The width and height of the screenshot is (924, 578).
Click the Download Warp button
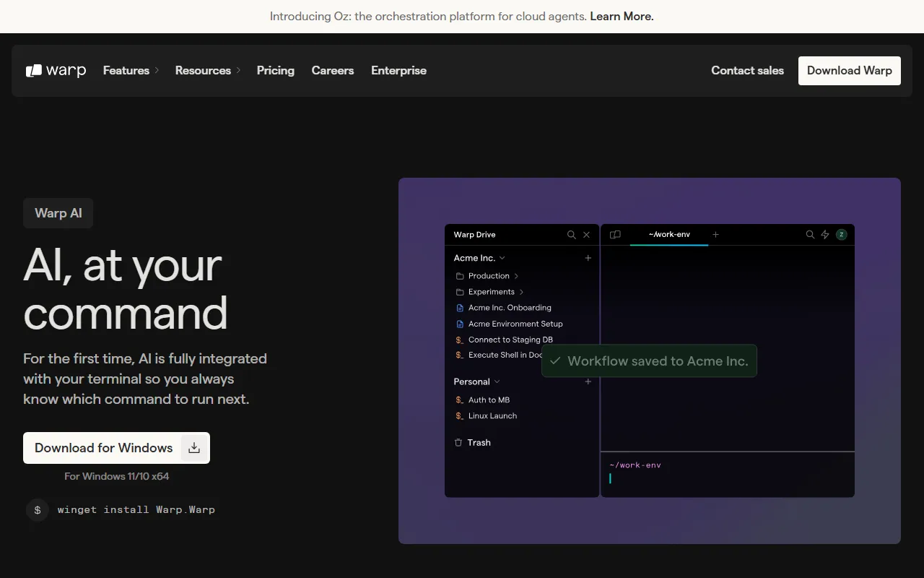849,70
